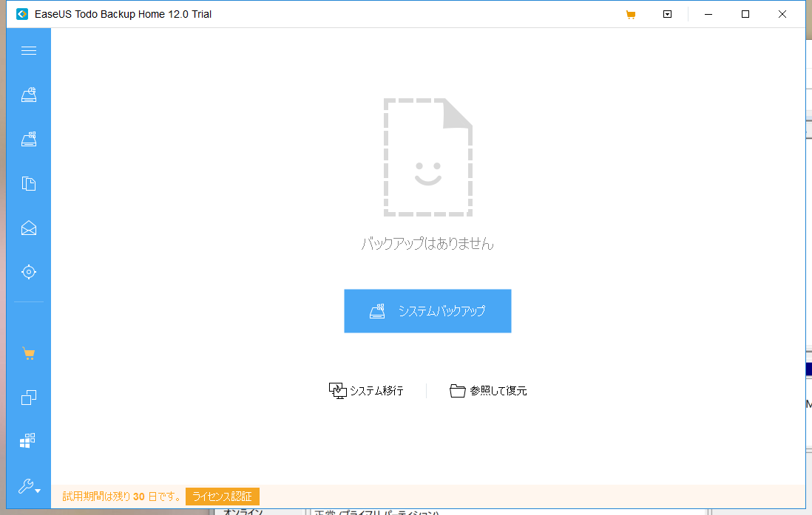Select the Mail Backup envelope icon
Viewport: 812px width, 515px height.
coord(28,228)
